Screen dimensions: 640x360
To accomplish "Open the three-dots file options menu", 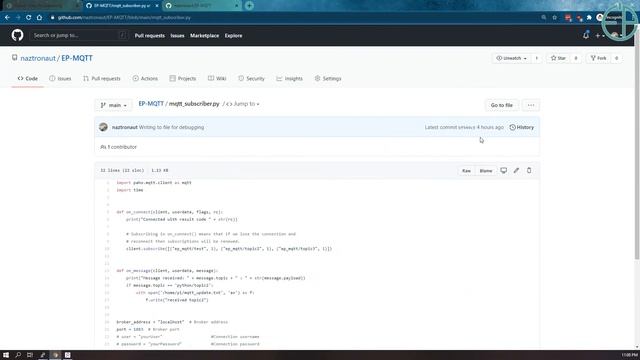I will point(531,105).
